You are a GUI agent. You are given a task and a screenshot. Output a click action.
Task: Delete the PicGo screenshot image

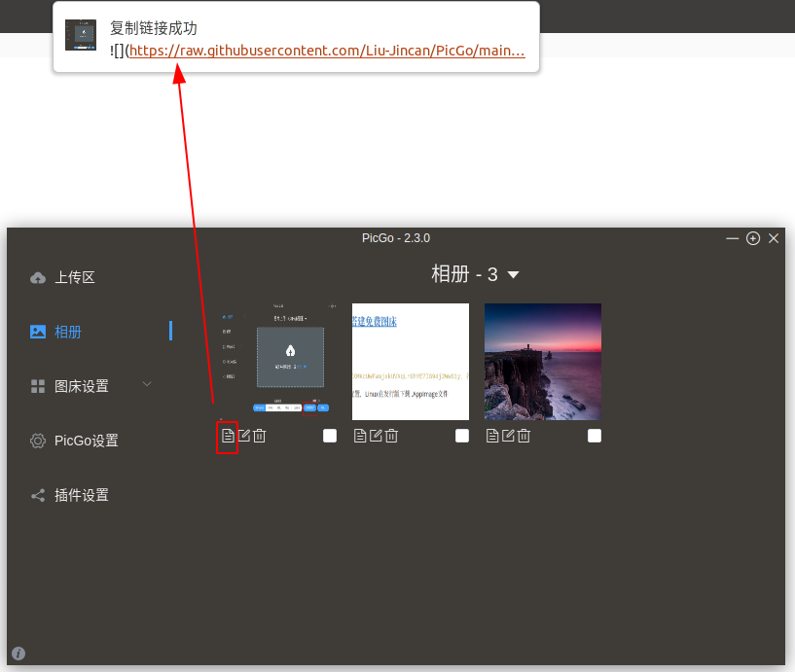[260, 436]
